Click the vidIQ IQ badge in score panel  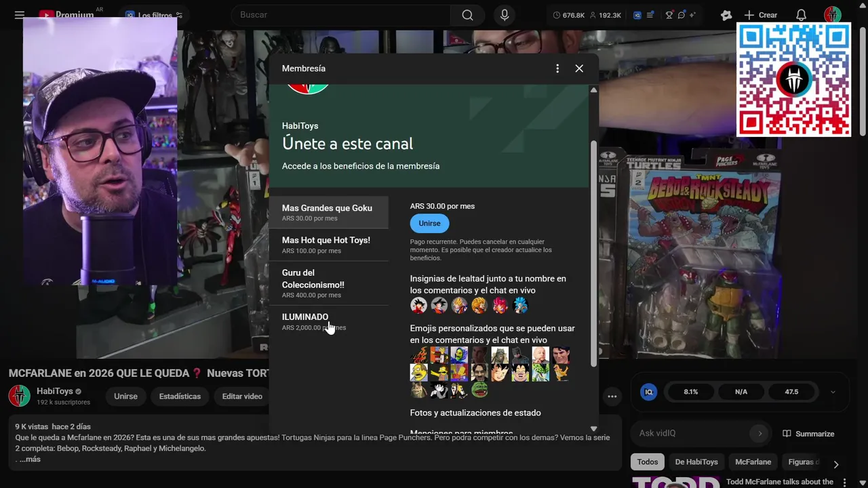tap(649, 392)
